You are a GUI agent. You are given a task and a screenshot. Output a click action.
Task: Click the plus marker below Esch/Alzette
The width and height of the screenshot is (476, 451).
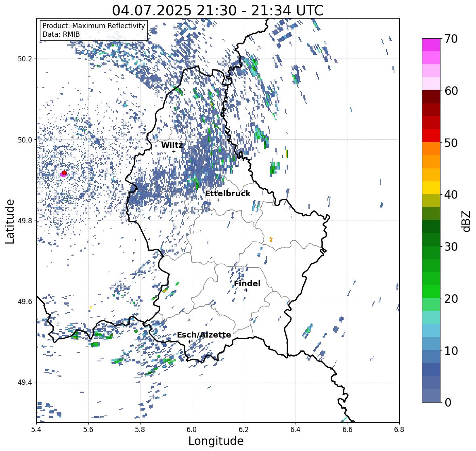point(190,342)
